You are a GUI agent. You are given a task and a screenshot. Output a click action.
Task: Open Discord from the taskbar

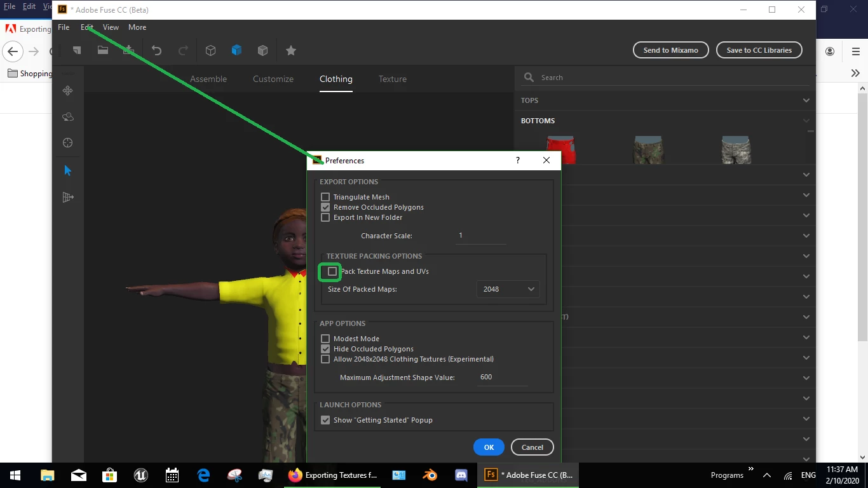[461, 475]
